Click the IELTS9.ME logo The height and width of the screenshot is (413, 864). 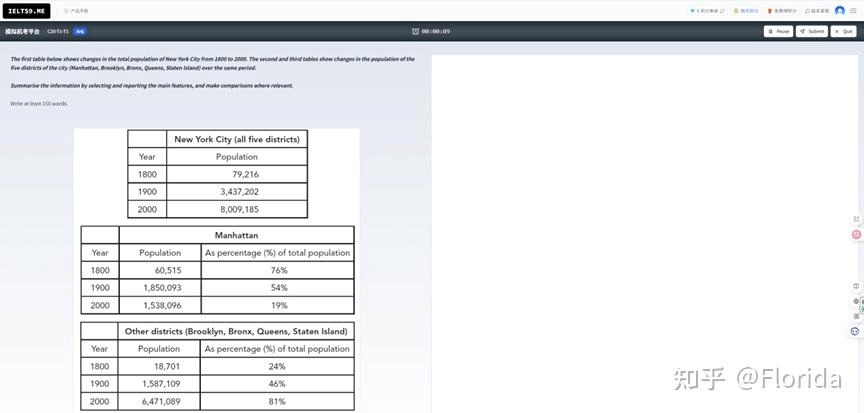point(26,11)
